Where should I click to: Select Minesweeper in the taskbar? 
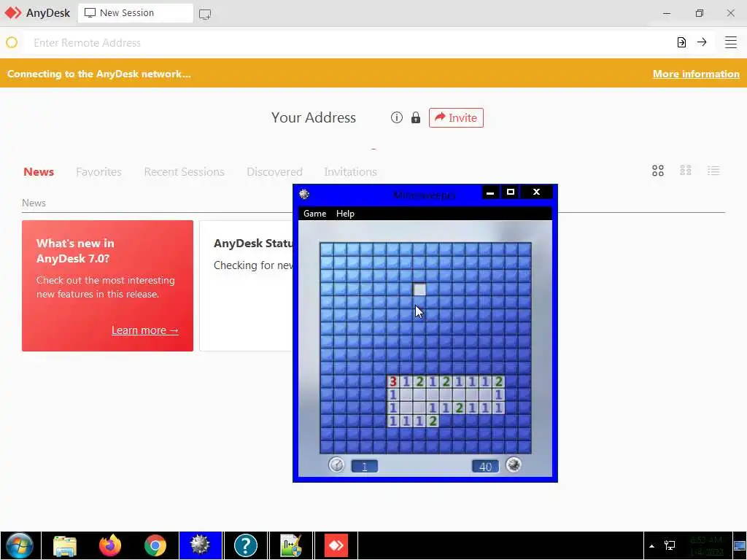200,545
